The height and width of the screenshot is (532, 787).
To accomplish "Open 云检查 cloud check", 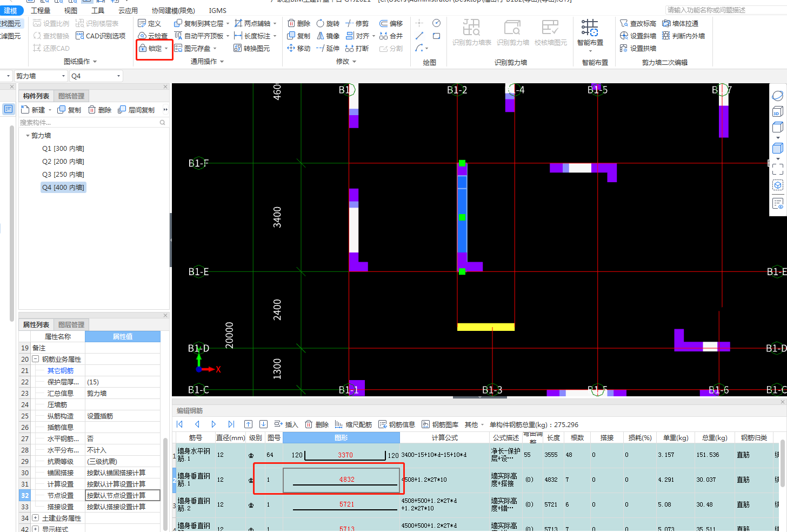I will click(153, 36).
